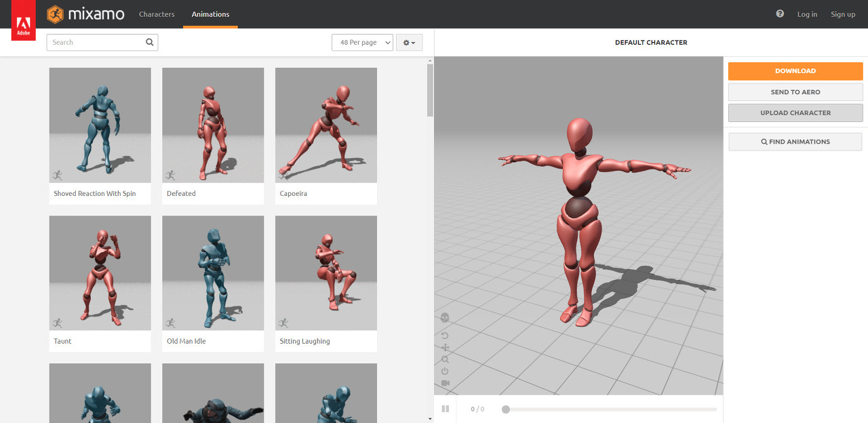This screenshot has width=868, height=423.
Task: Select the Taunt animation thumbnail
Action: click(100, 273)
